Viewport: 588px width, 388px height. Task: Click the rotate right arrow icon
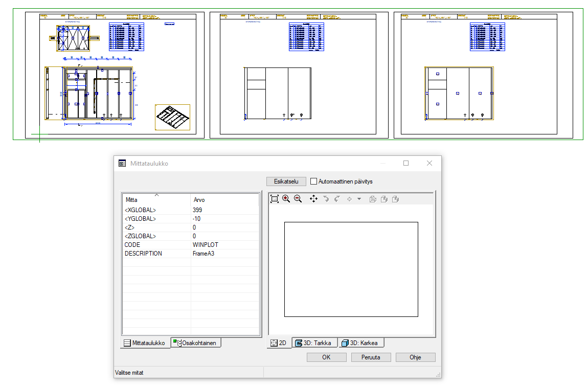[x=336, y=199]
